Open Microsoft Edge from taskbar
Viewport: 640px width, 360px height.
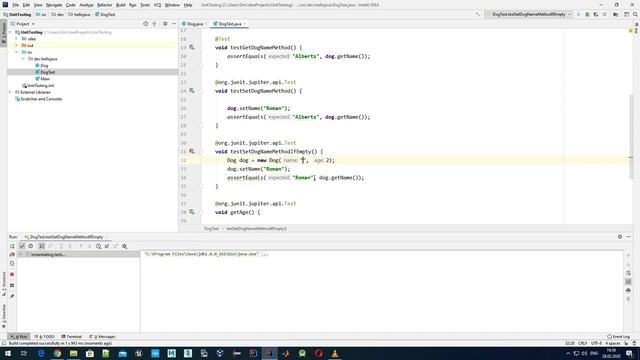coord(41,353)
